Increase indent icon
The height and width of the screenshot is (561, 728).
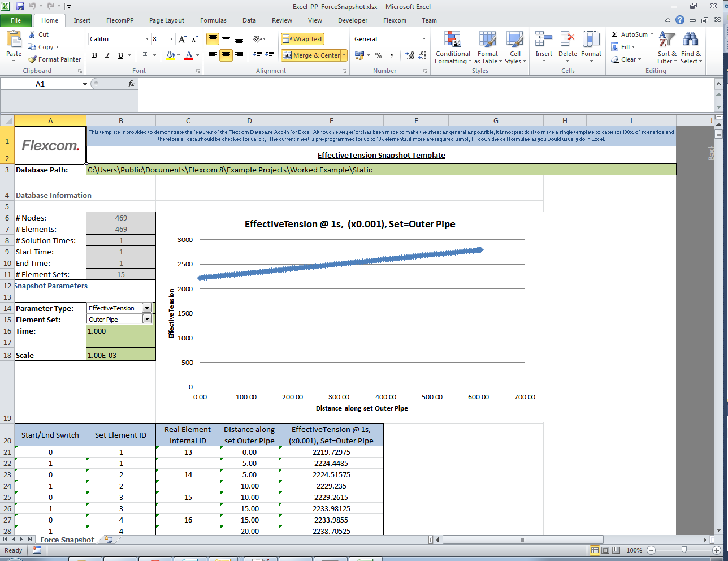(x=270, y=55)
